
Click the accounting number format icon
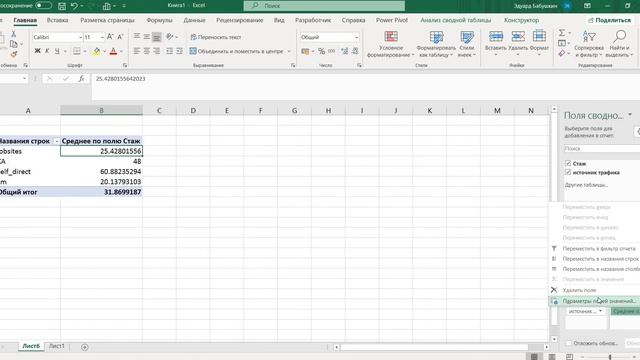[x=305, y=51]
